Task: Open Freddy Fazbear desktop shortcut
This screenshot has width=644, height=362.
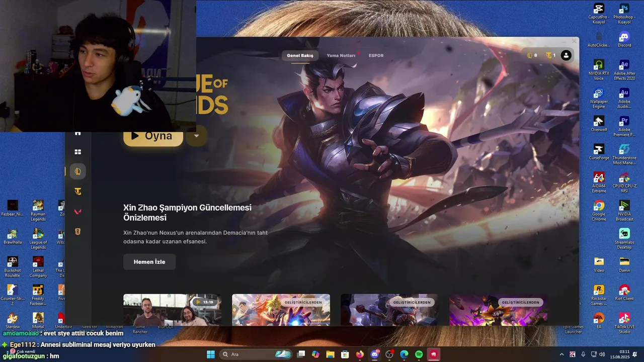Action: click(38, 295)
